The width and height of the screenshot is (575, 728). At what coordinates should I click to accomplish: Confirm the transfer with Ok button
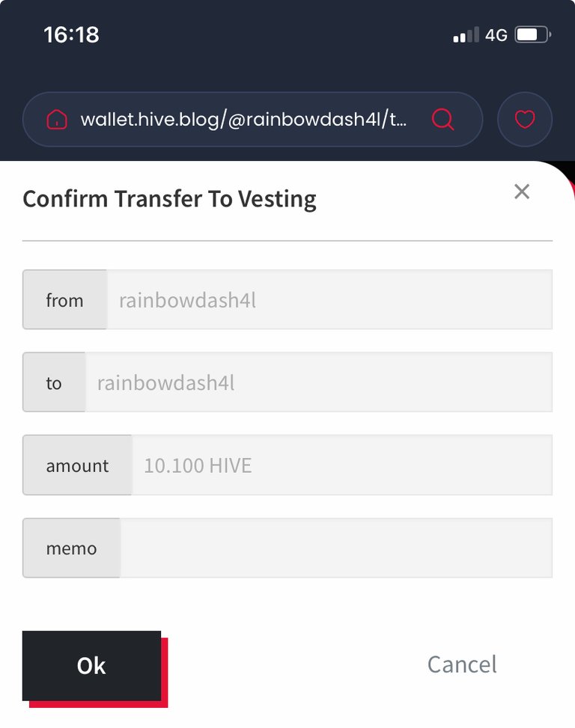point(91,665)
